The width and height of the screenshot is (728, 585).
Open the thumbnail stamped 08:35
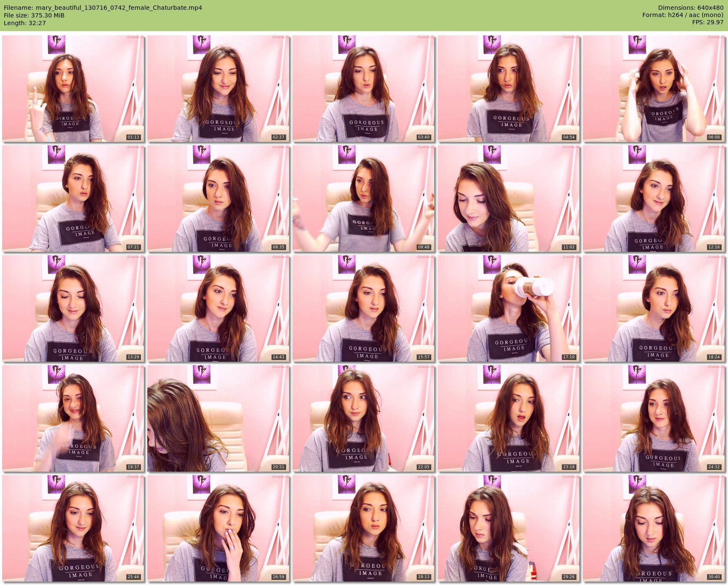point(218,198)
